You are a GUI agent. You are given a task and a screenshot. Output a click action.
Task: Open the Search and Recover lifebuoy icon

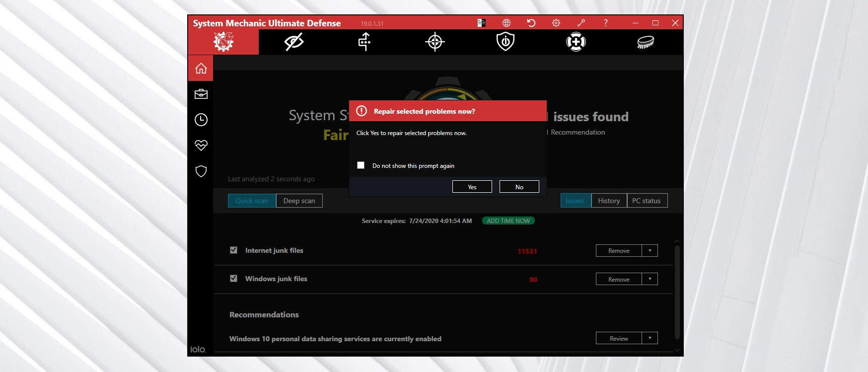576,42
